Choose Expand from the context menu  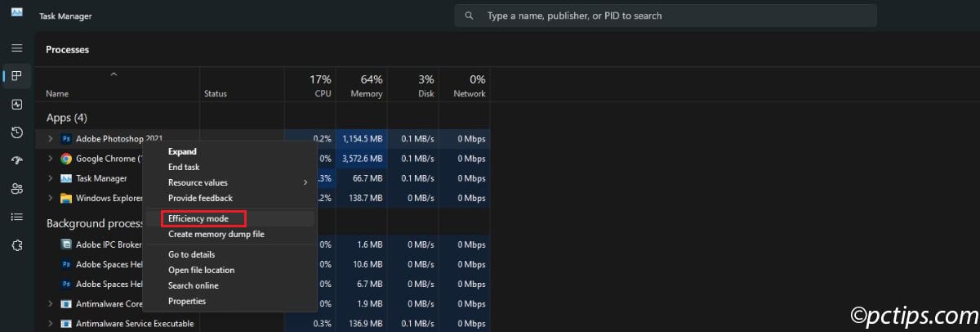pyautogui.click(x=182, y=151)
